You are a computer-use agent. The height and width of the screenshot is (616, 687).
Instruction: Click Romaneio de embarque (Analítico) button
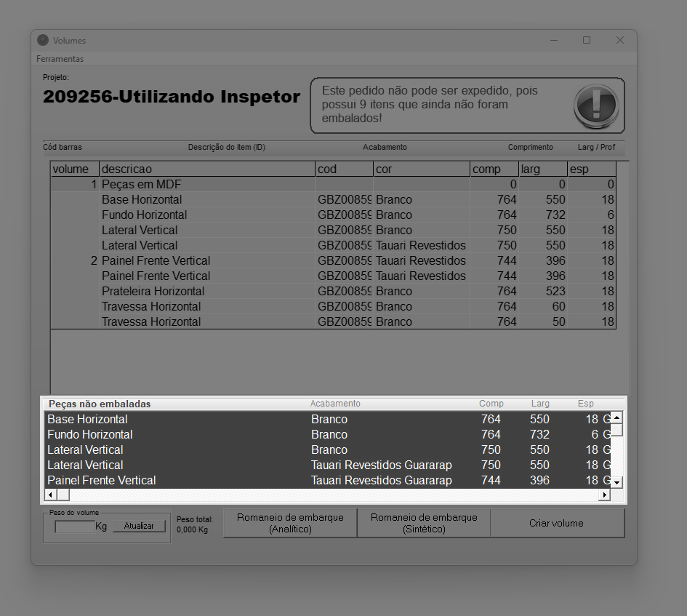pos(290,523)
